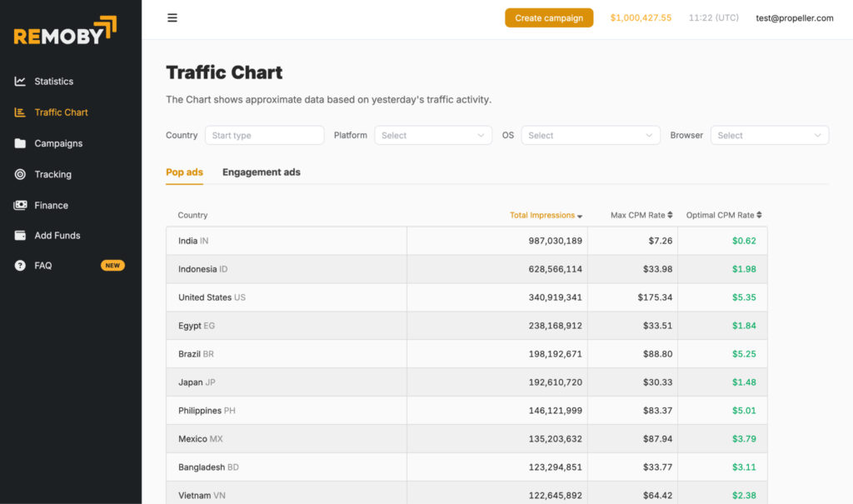Click the Traffic Chart sidebar icon

coord(20,112)
